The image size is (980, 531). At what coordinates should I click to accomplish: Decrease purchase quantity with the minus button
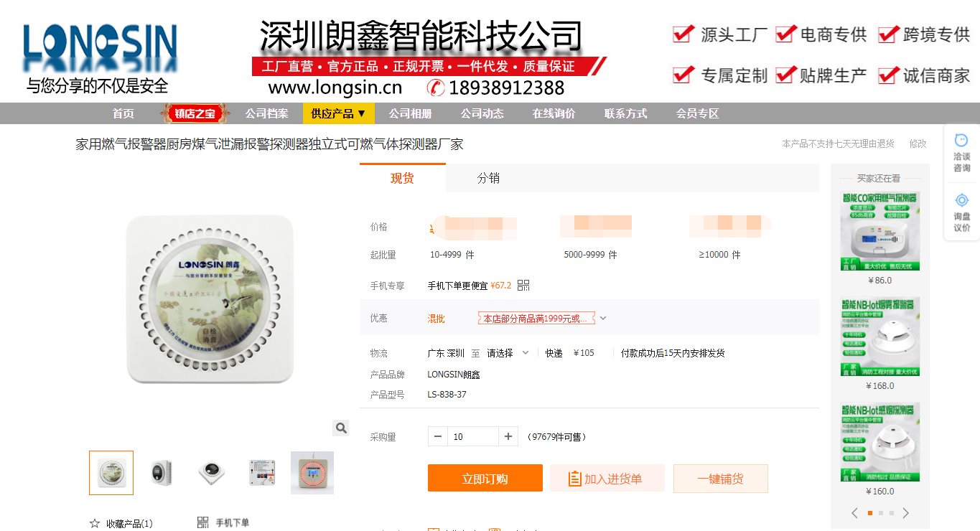pyautogui.click(x=438, y=436)
